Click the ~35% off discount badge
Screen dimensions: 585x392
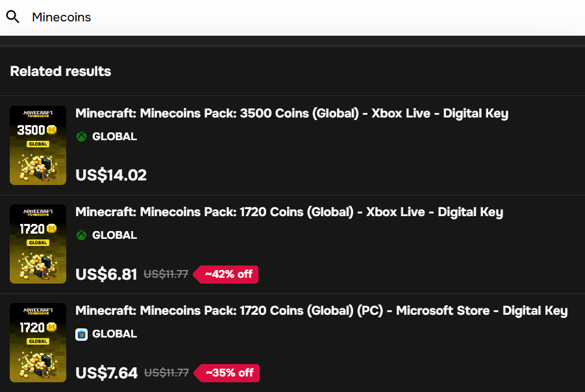click(x=229, y=373)
